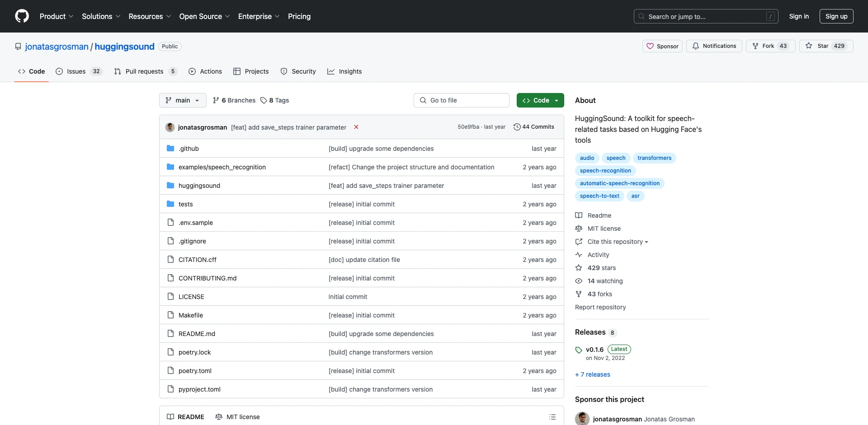Click the huggingsound folder icon
Screen dimensions: 868x425
[x=170, y=186]
